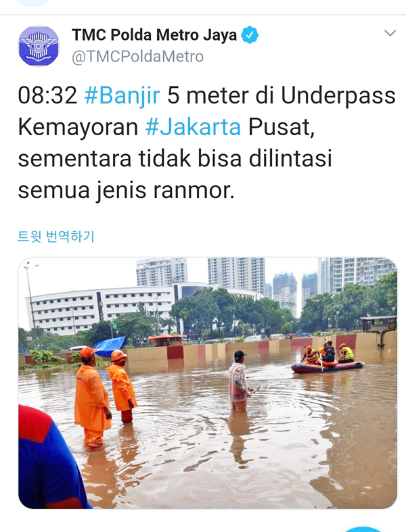
Task: Tap the blue tarp in the photo
Action: 110,345
